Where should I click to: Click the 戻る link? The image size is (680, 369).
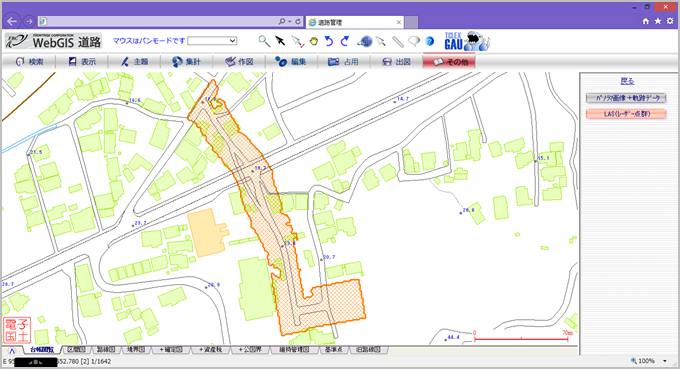click(627, 81)
